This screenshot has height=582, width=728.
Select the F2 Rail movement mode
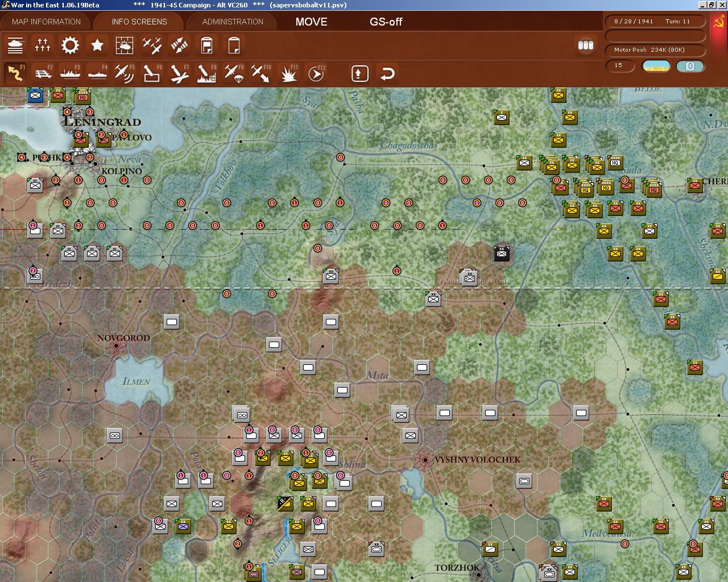pos(43,73)
